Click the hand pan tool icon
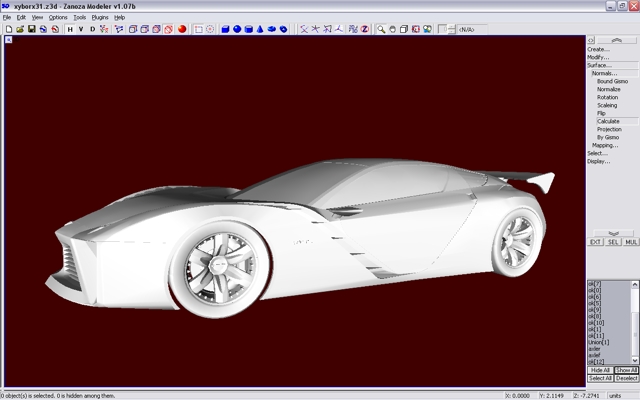This screenshot has width=640, height=400. coord(392,29)
